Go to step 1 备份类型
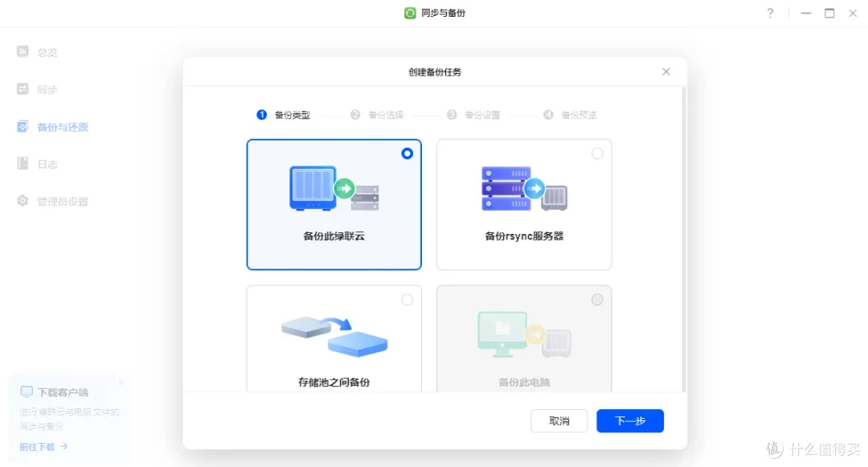This screenshot has width=868, height=467. click(x=283, y=114)
